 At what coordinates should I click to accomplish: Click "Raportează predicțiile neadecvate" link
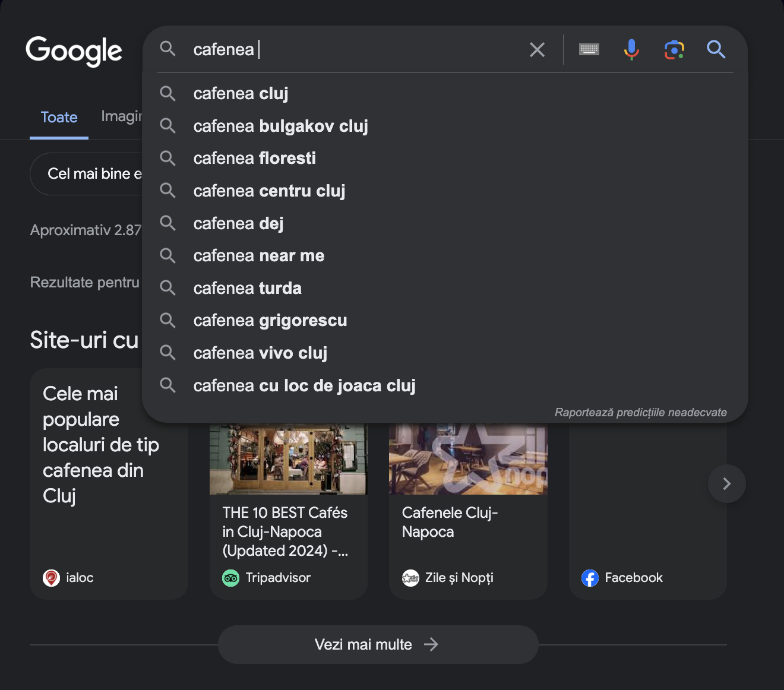[x=640, y=413]
